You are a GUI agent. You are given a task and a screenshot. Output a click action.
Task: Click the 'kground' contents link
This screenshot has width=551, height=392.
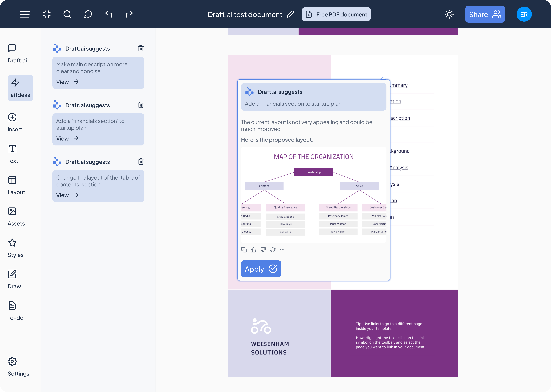400,151
